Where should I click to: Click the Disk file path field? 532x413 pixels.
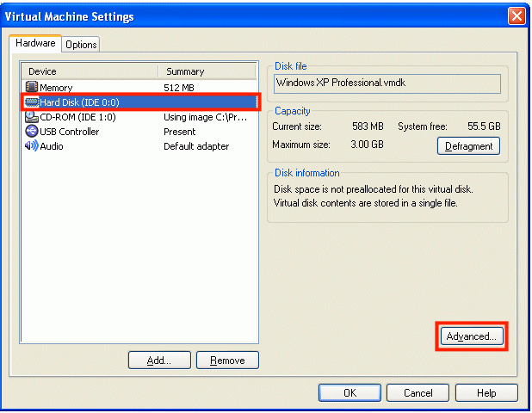(x=387, y=83)
